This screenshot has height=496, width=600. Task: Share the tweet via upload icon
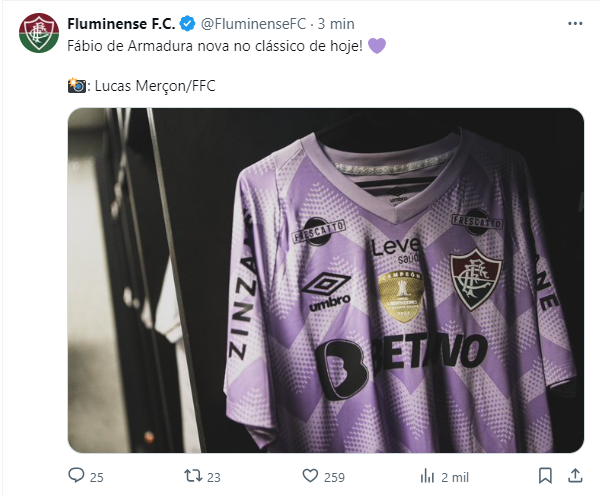pyautogui.click(x=575, y=476)
